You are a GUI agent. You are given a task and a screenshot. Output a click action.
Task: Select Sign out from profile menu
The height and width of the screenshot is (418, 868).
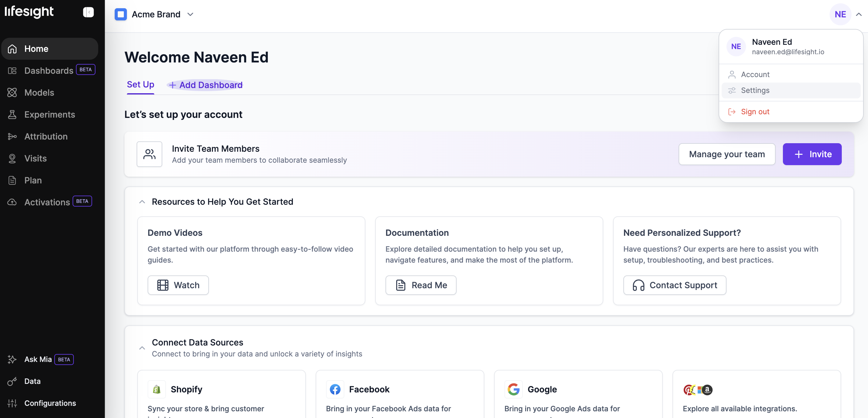[755, 112]
